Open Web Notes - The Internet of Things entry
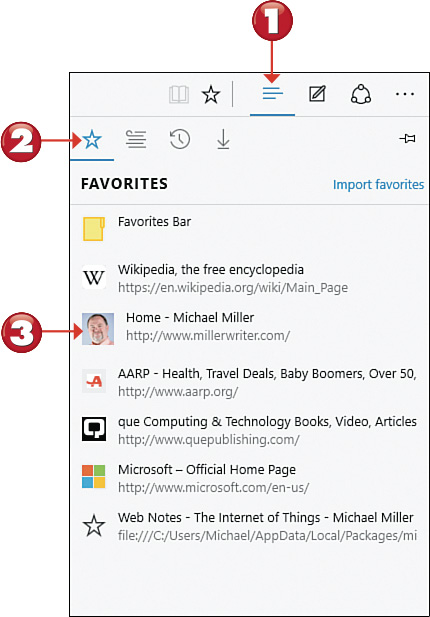Viewport: 430px width, 617px height. tap(249, 526)
